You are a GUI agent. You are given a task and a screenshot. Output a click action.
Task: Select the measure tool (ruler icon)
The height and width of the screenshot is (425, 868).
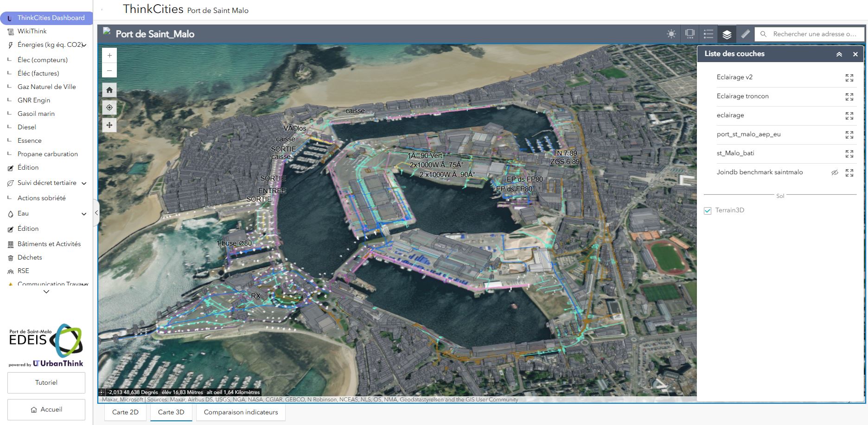pos(746,34)
